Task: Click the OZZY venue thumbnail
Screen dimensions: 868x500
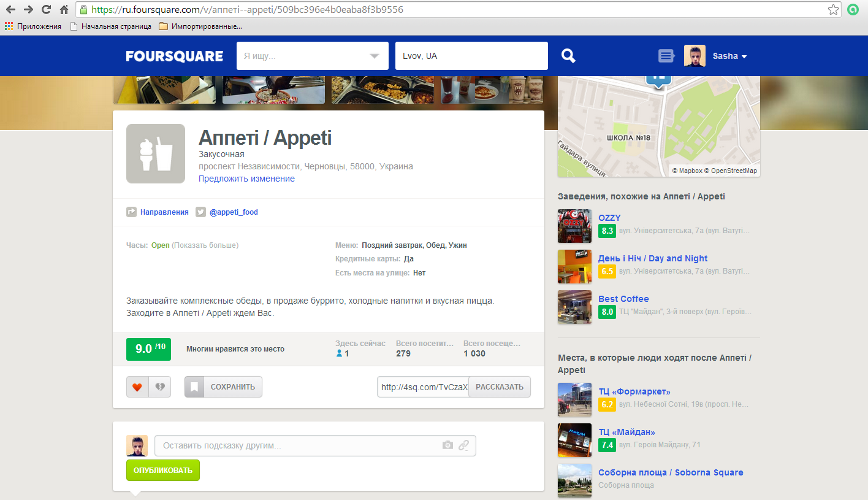Action: tap(574, 226)
